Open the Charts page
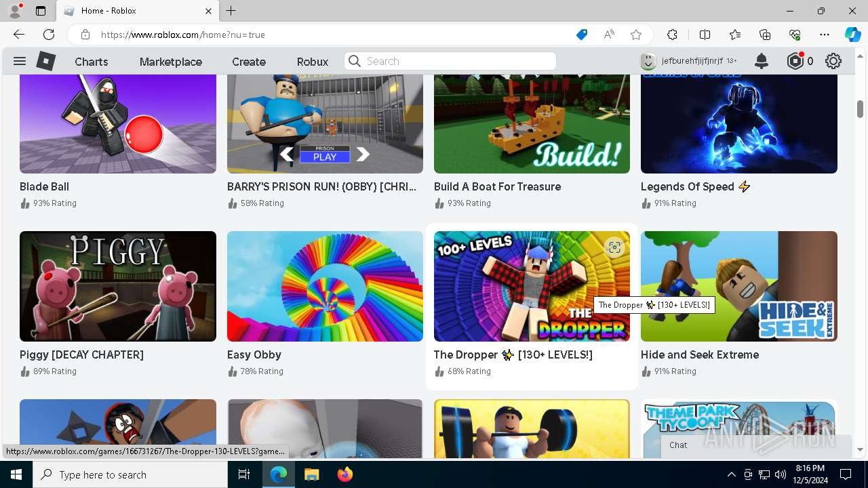This screenshot has width=868, height=488. tap(92, 62)
